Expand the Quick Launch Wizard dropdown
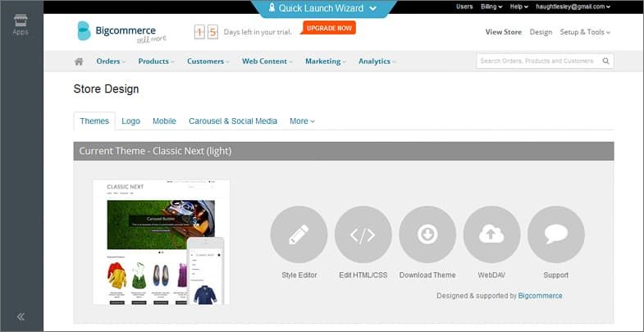The height and width of the screenshot is (332, 644). 372,8
